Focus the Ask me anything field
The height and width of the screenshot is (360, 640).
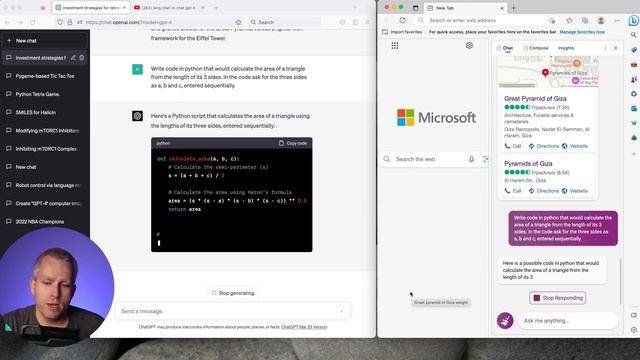[x=567, y=321]
